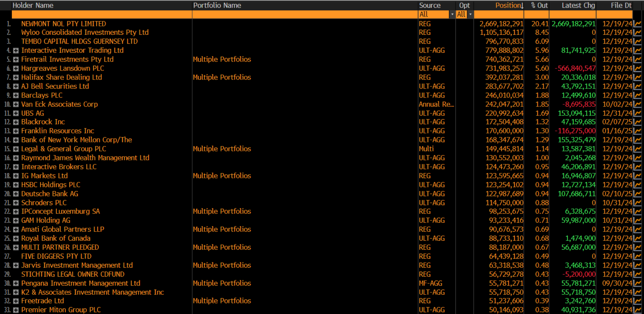Open chart icon for Interactive Brokers LLC row
Viewport: 644px width, 314px height.
point(637,167)
